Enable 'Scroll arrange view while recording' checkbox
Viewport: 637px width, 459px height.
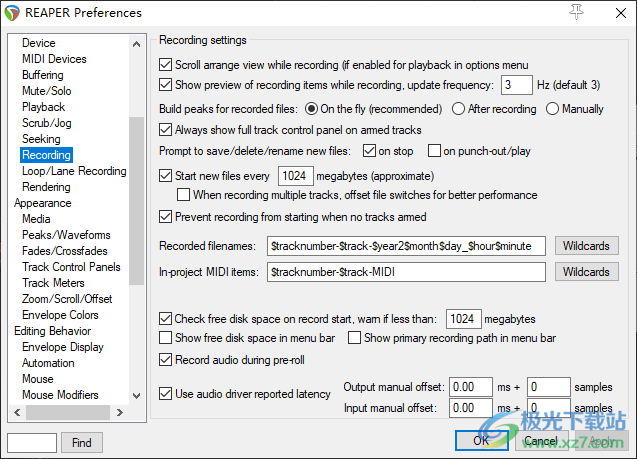click(x=166, y=62)
